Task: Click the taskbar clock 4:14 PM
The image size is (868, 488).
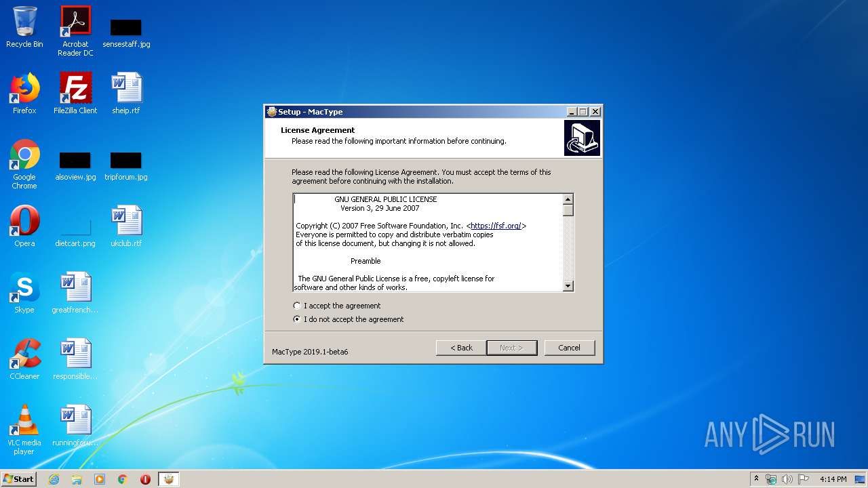Action: pos(833,479)
